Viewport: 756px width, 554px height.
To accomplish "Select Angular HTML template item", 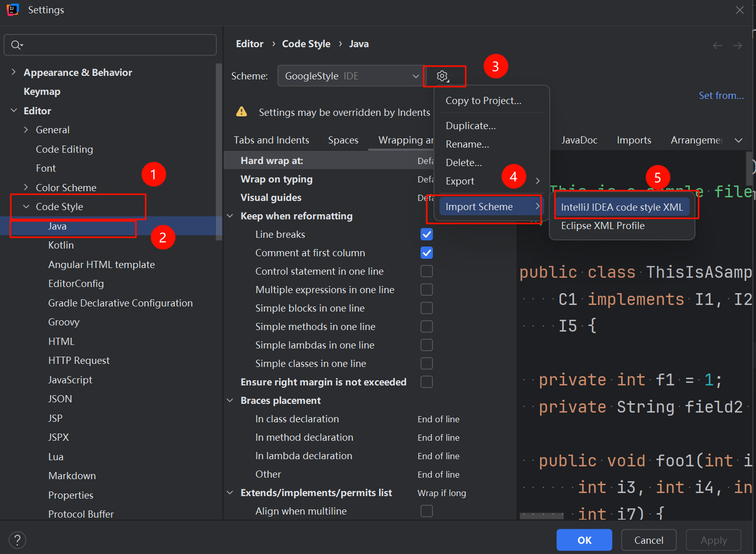I will (x=102, y=264).
